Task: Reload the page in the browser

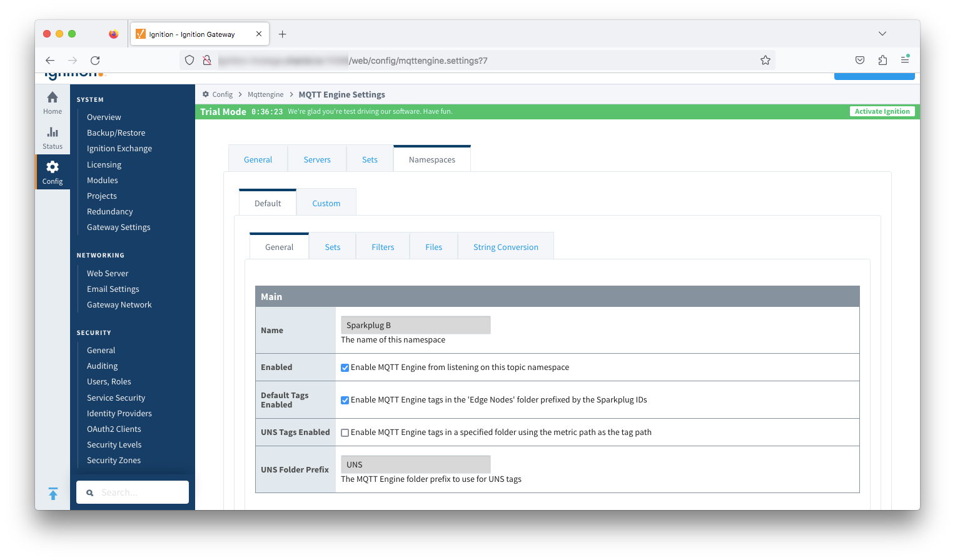Action: click(95, 61)
